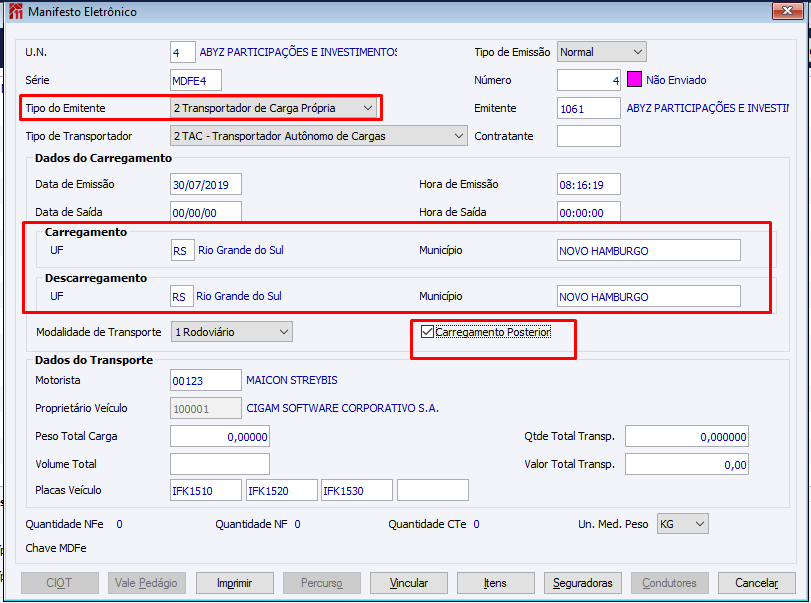Screen dimensions: 811x603
Task: Click the Vincular button
Action: (409, 583)
